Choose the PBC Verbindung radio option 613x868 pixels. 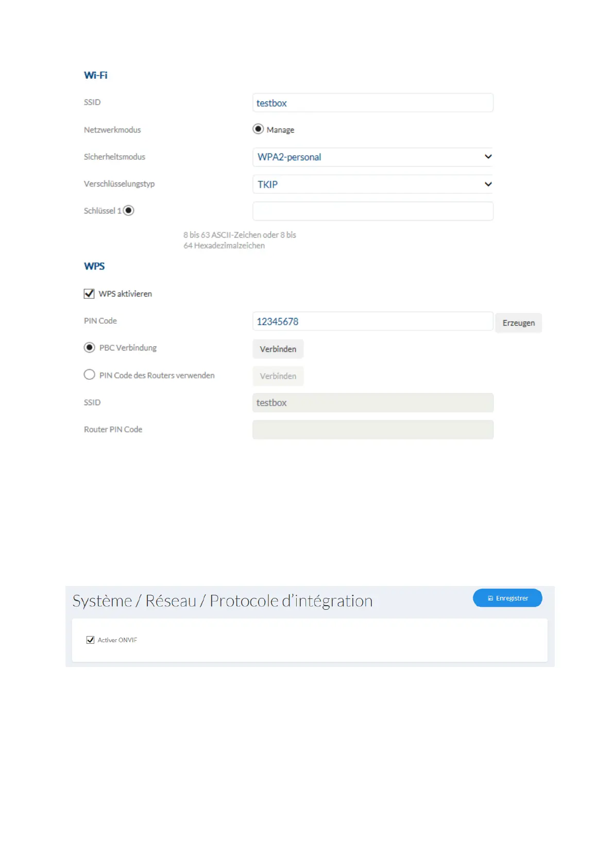tap(90, 347)
